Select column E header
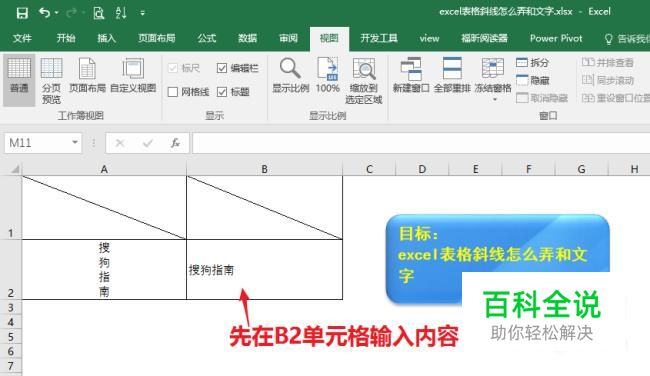This screenshot has width=650, height=376. tap(475, 169)
